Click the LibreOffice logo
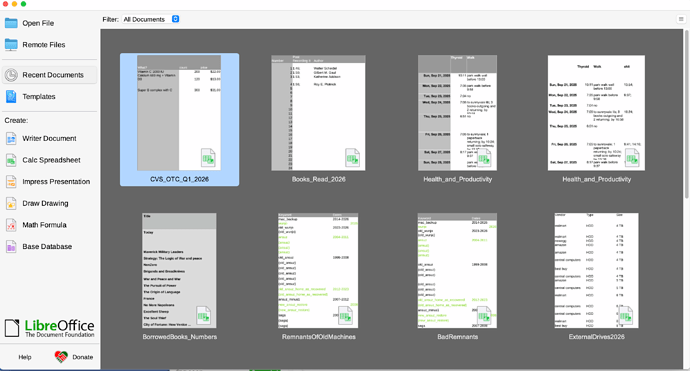 click(49, 328)
